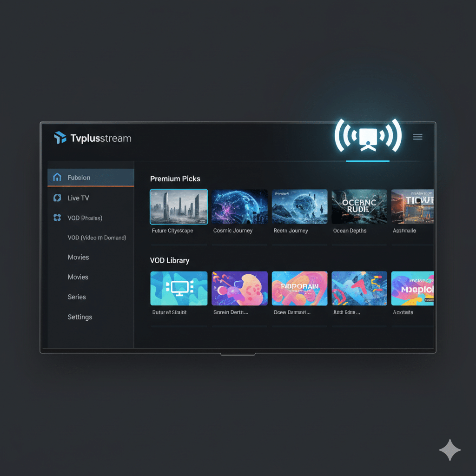Click the Premium Picks section heading
This screenshot has width=476, height=476.
175,179
